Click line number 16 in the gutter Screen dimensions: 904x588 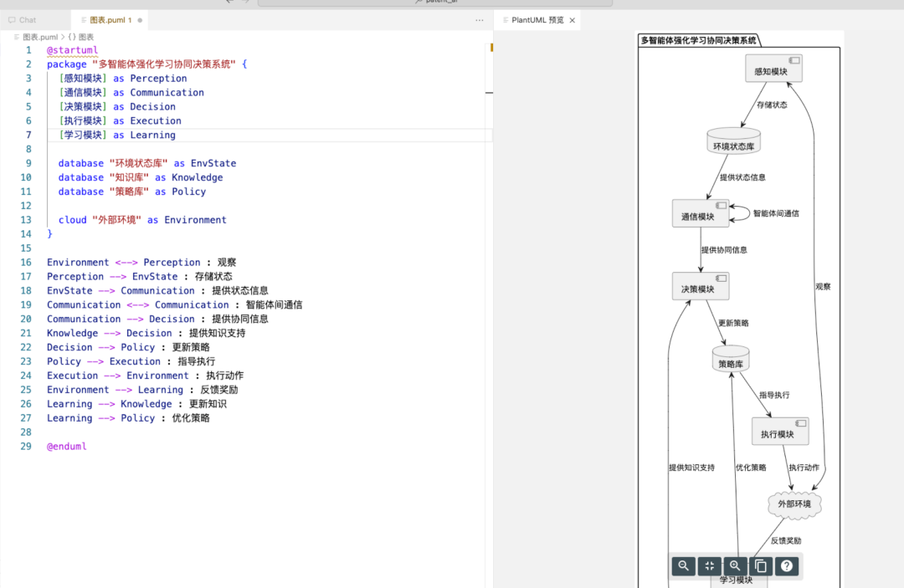pos(25,263)
